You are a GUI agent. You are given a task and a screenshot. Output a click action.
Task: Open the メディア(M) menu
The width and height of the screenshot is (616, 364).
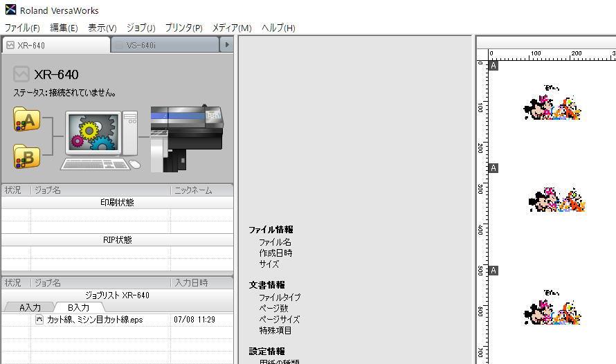[x=232, y=28]
